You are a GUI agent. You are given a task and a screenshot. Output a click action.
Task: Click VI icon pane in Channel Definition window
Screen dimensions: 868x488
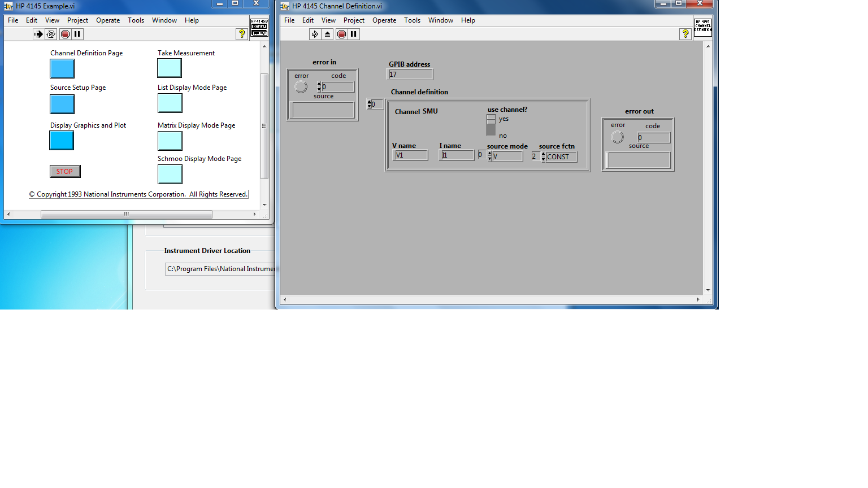(703, 27)
